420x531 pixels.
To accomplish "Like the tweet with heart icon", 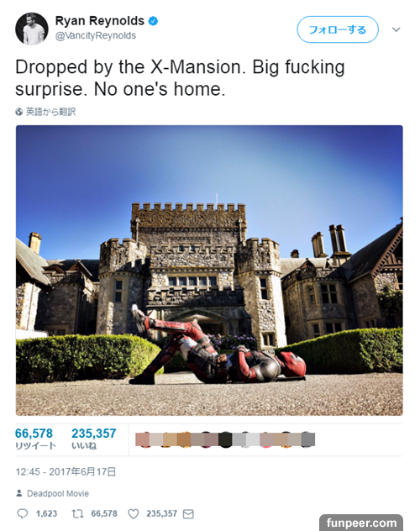I will tap(134, 513).
